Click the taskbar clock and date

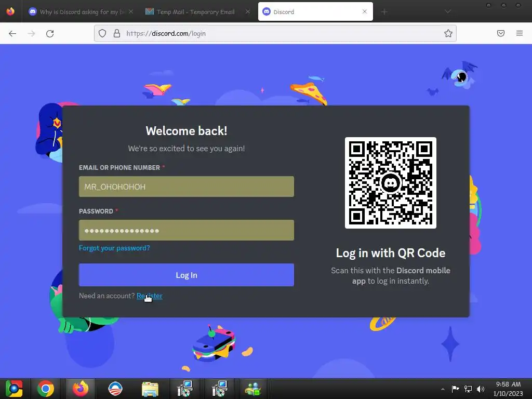pyautogui.click(x=508, y=389)
